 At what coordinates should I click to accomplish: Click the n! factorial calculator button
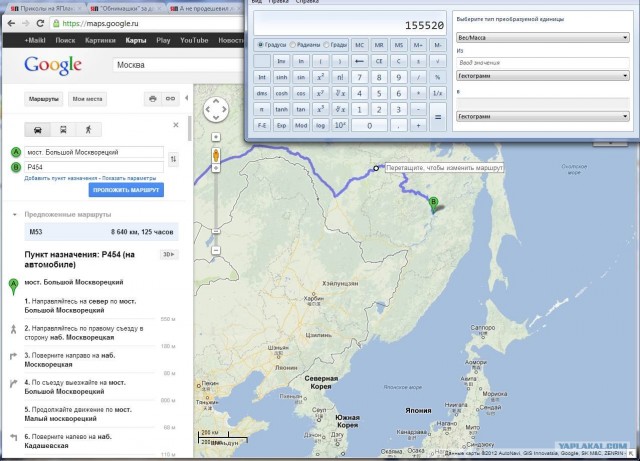(x=340, y=77)
